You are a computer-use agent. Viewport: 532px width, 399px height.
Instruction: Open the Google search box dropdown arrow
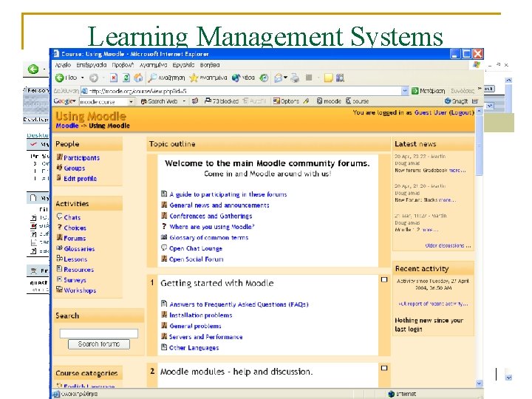(131, 102)
